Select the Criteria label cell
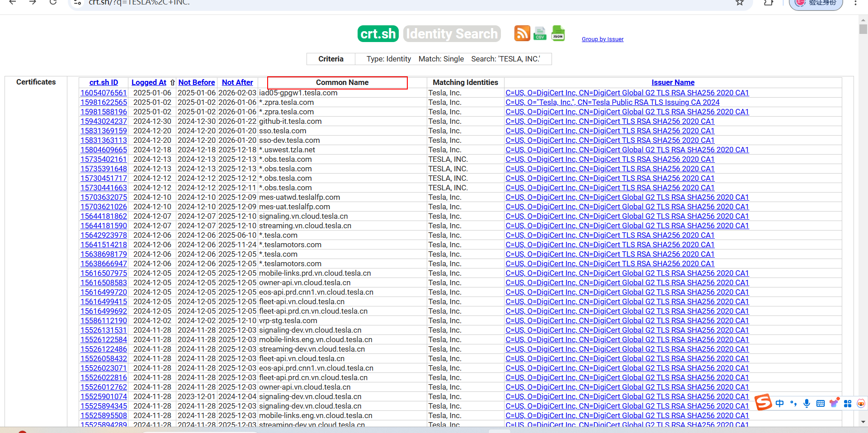868x433 pixels. click(x=331, y=59)
